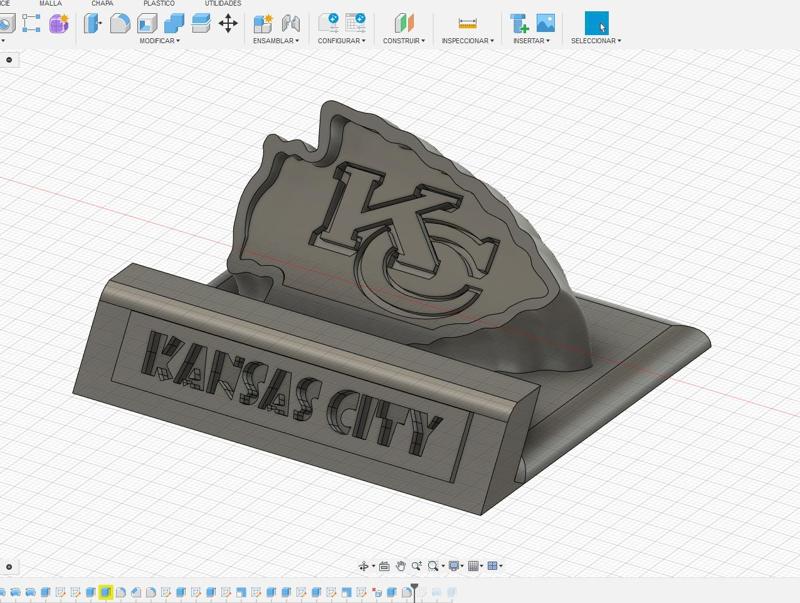Activate the Orbit navigation tool
The height and width of the screenshot is (603, 800).
click(x=364, y=566)
